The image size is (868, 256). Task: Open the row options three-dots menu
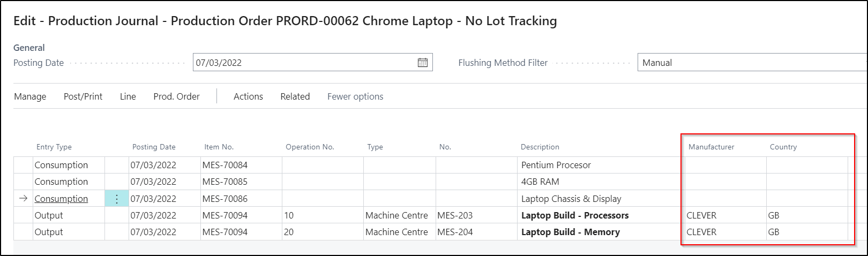[117, 199]
